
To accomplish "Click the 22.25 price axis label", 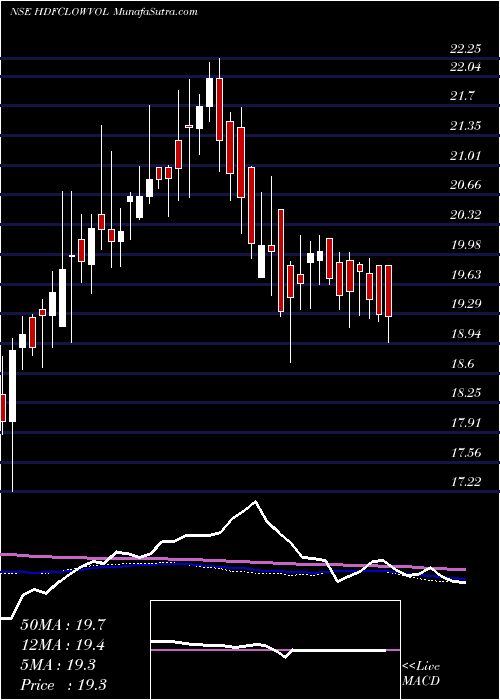I will pyautogui.click(x=466, y=49).
